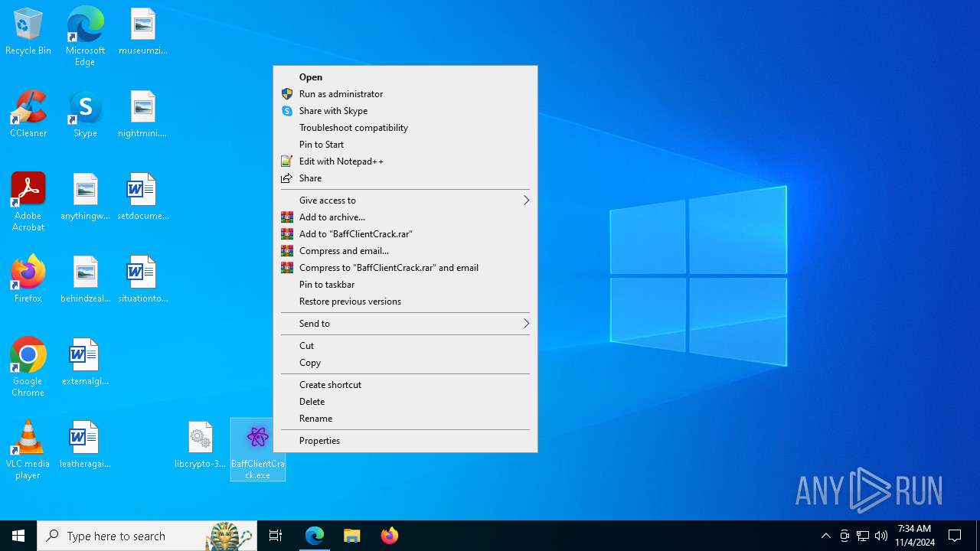This screenshot has width=980, height=551.
Task: Open the Recycle Bin desktop icon
Action: click(28, 32)
